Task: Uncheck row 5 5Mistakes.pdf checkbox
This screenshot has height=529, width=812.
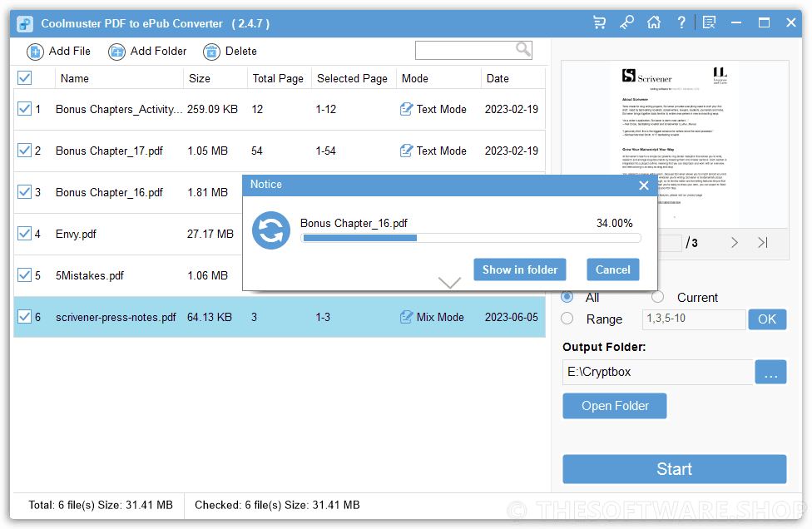Action: coord(24,274)
